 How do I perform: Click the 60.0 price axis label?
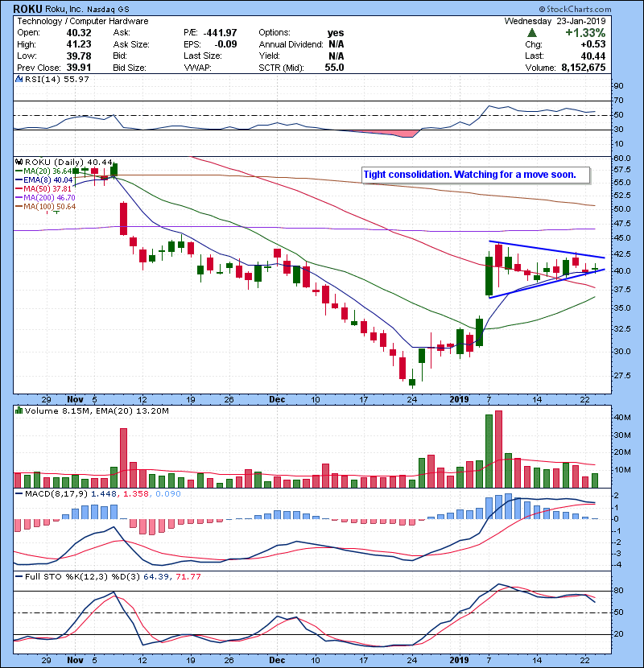pos(621,158)
